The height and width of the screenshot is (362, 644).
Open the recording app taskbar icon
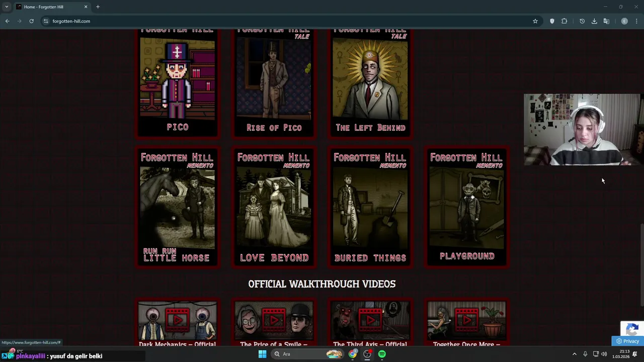tap(367, 354)
